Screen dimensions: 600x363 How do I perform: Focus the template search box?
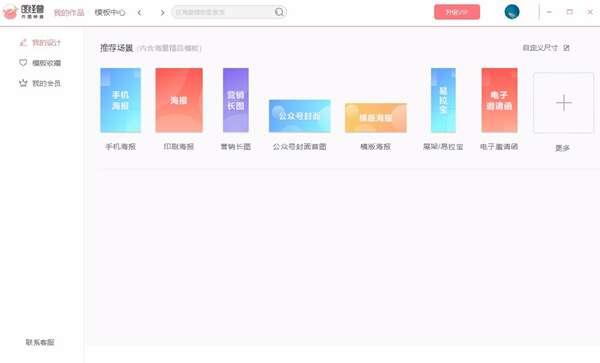[x=228, y=12]
